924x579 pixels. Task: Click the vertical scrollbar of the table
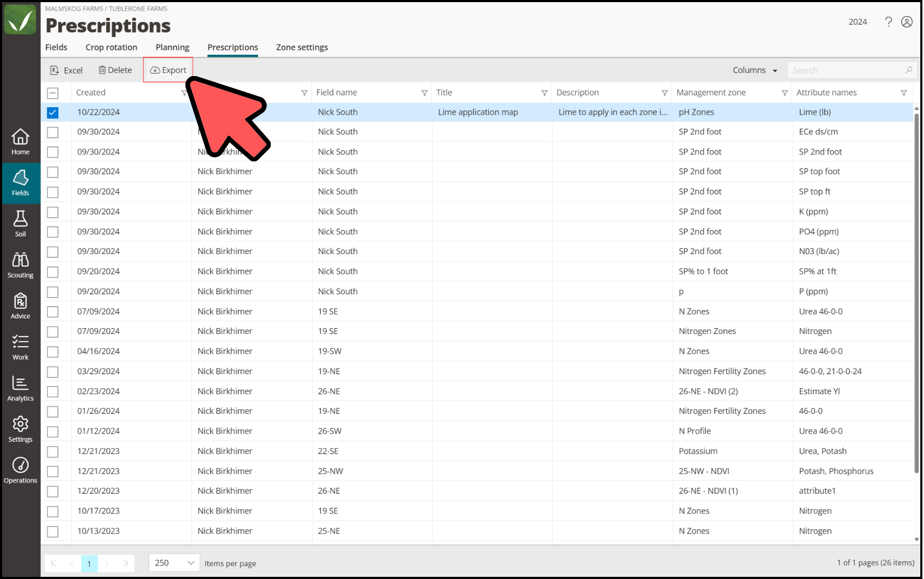pos(916,293)
